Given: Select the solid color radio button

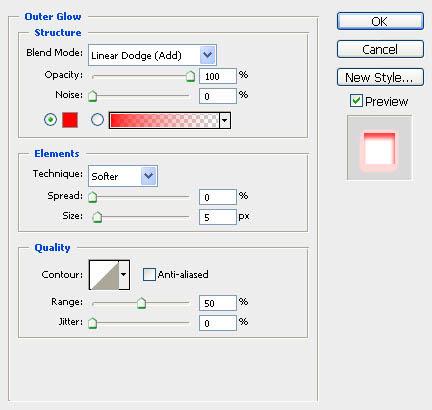Looking at the screenshot, I should [50, 119].
